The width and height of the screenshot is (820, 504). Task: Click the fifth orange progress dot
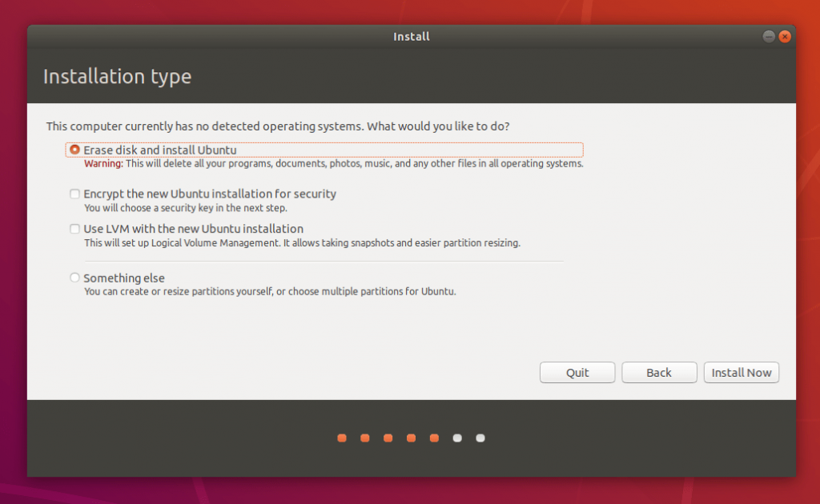point(434,438)
